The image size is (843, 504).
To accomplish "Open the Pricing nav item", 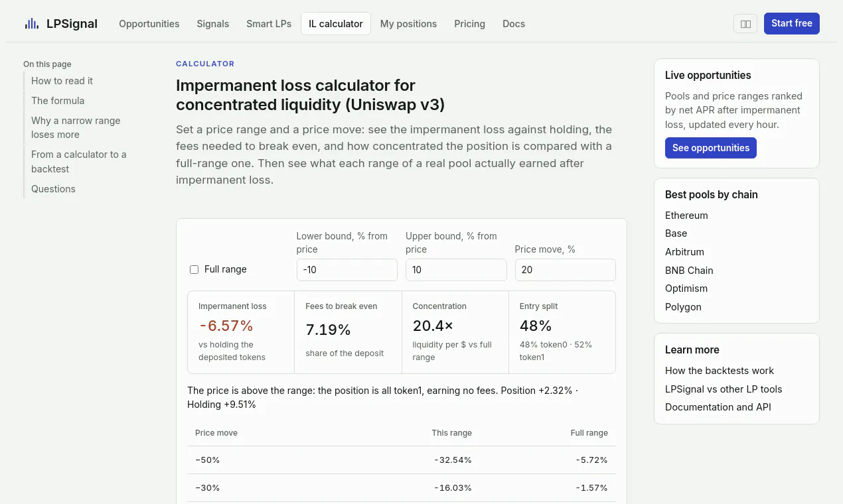I will pos(470,24).
